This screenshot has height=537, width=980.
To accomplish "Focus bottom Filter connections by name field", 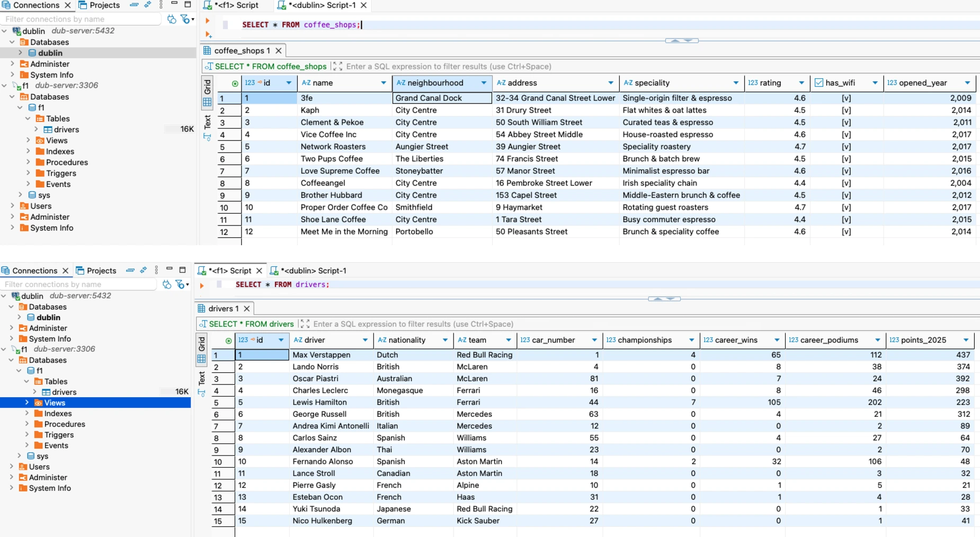I will coord(79,284).
